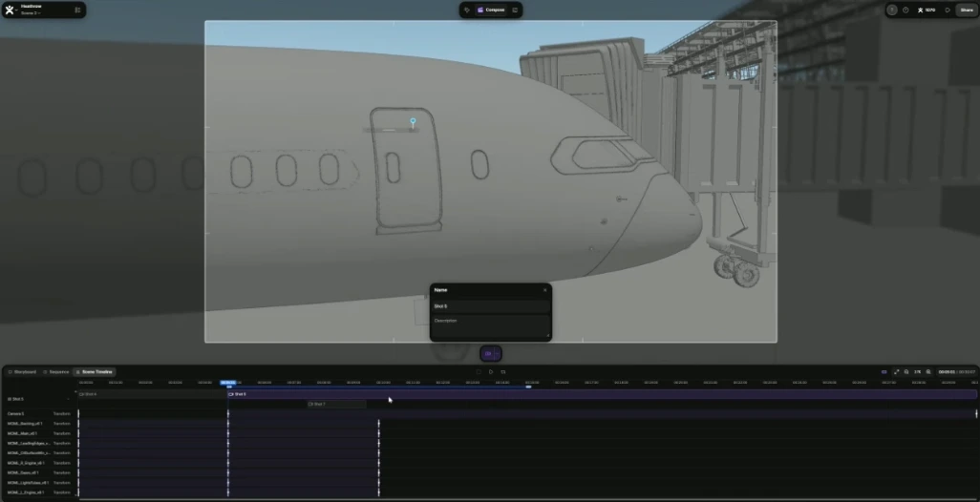
Task: Click the second keyframe on MOML_Backing track
Action: tap(228, 424)
